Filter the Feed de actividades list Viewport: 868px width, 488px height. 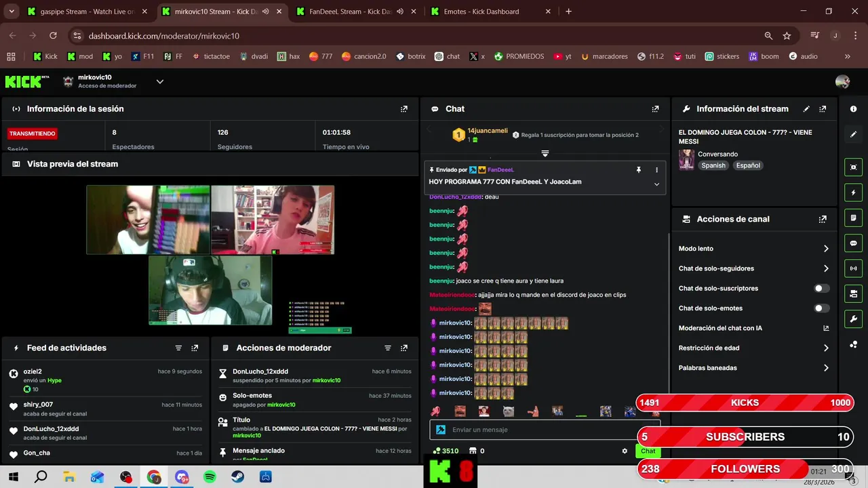[x=178, y=348]
